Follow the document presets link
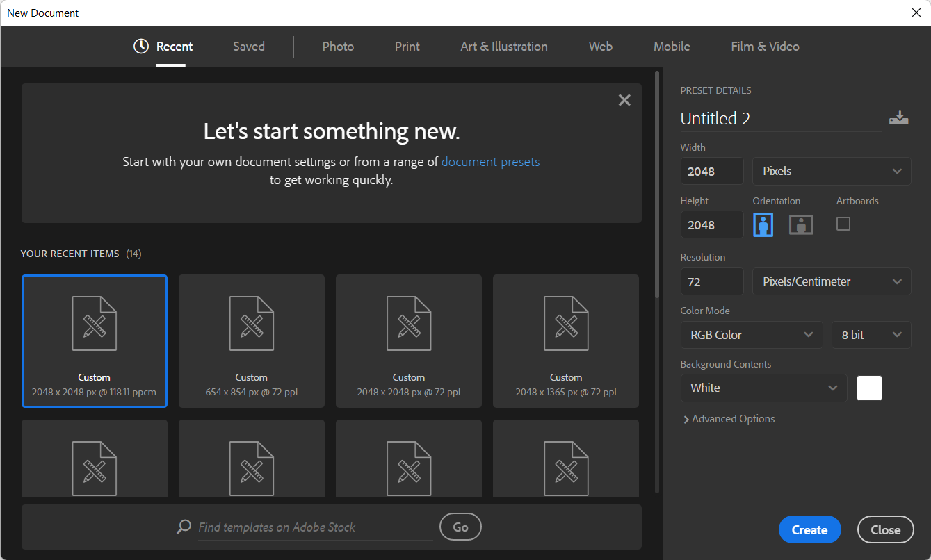The image size is (931, 560). (490, 162)
